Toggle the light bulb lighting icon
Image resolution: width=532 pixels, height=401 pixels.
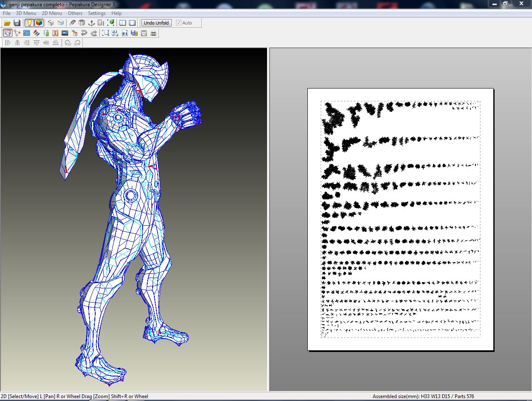coord(29,23)
